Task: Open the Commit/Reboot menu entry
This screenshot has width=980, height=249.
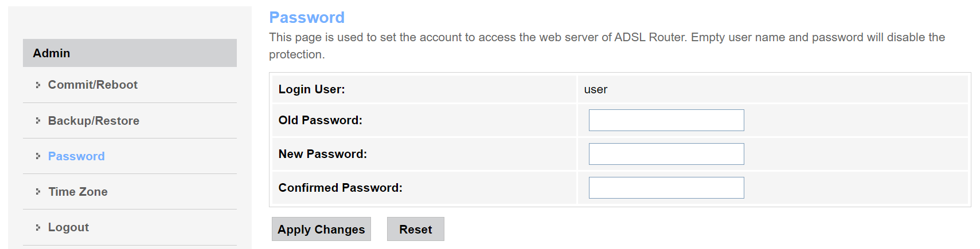Action: [x=92, y=85]
